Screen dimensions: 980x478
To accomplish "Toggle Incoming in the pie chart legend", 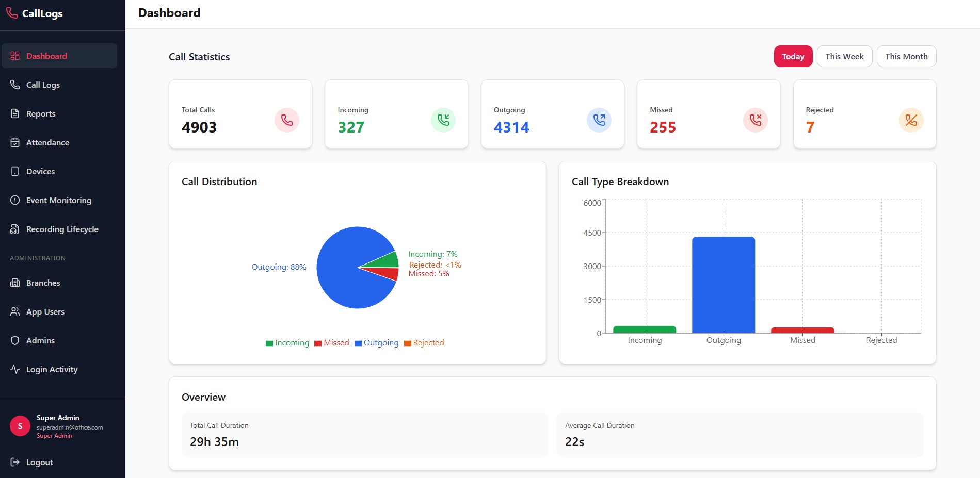I will pyautogui.click(x=287, y=342).
